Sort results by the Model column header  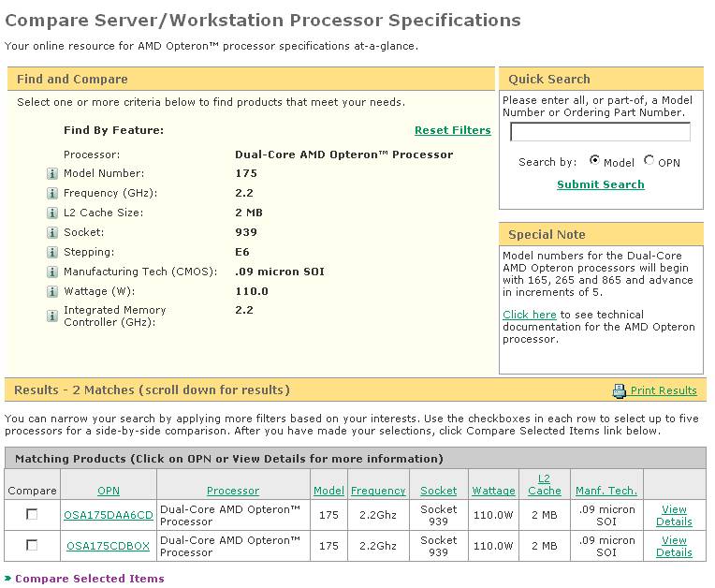[x=328, y=491]
